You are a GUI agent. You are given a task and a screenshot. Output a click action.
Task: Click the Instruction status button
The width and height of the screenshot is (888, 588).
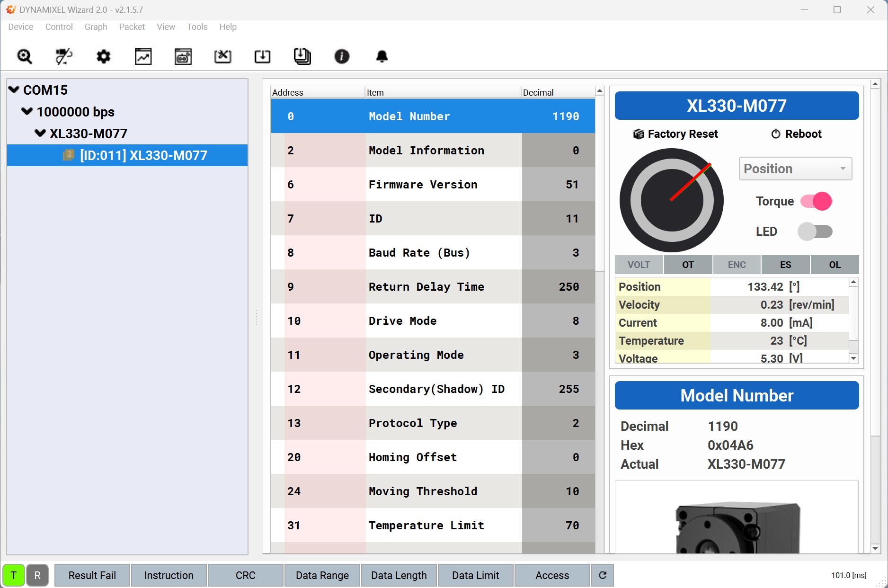[x=169, y=575]
